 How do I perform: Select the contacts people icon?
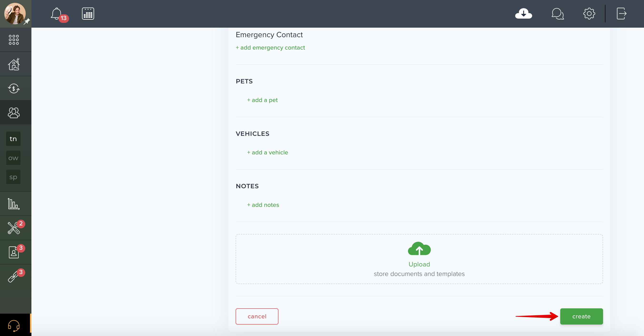tap(14, 113)
